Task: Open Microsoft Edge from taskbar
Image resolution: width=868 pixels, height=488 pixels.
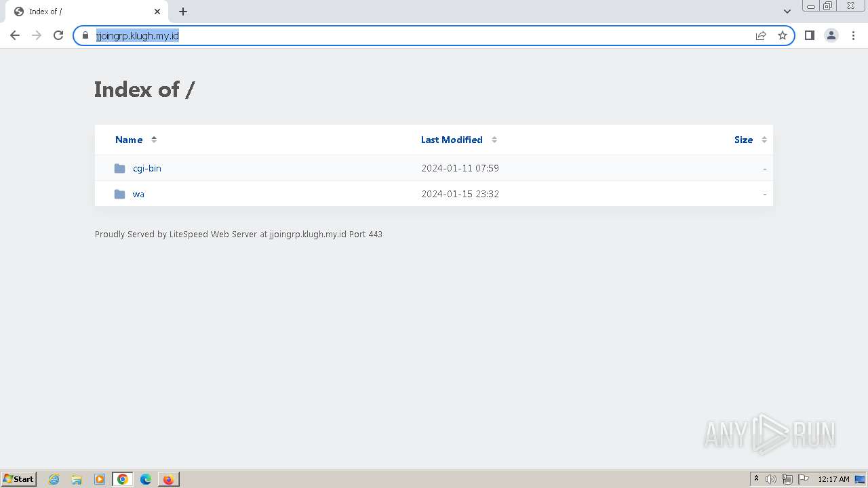Action: click(146, 479)
